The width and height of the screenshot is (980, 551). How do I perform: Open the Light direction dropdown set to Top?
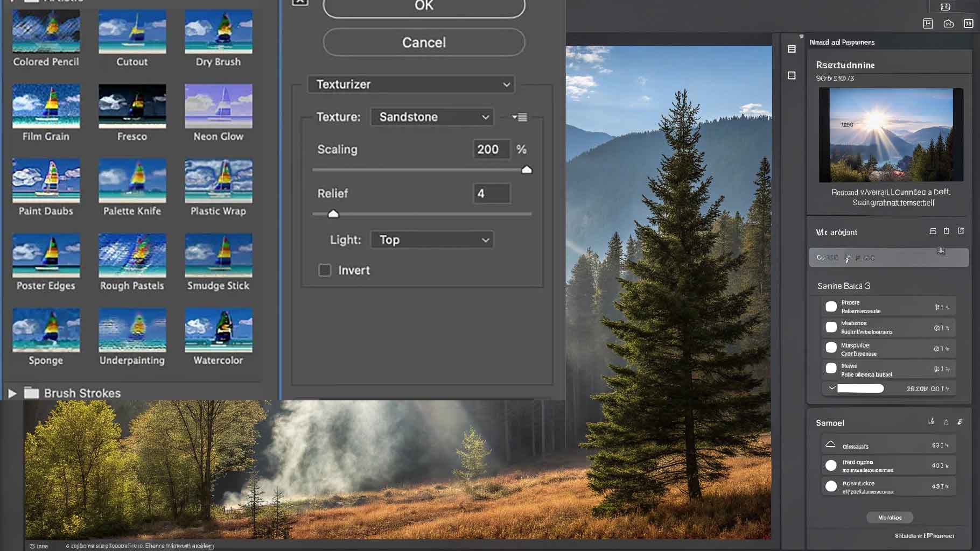click(432, 239)
